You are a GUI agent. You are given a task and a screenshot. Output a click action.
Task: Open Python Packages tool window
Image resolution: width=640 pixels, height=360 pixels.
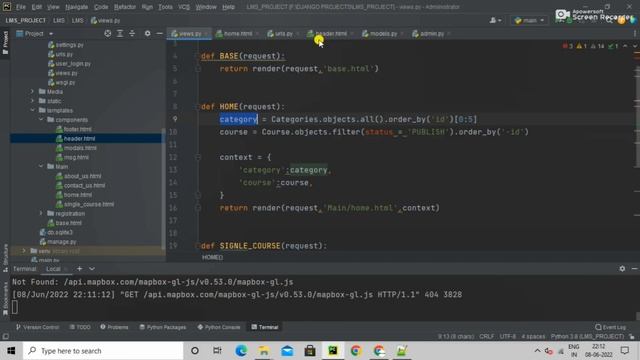[x=162, y=327]
